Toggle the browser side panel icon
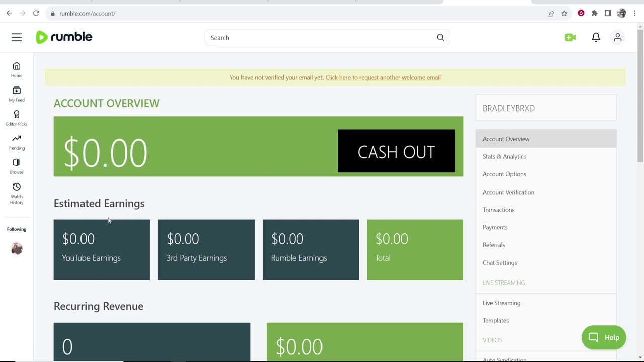Screen dimensions: 644x362 [608, 13]
